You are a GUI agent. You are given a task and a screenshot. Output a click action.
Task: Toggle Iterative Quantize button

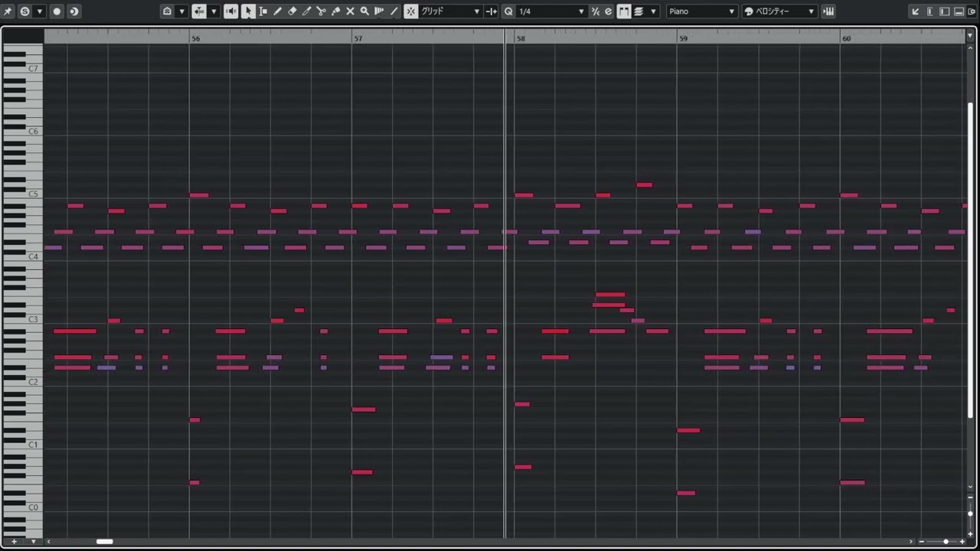point(595,11)
